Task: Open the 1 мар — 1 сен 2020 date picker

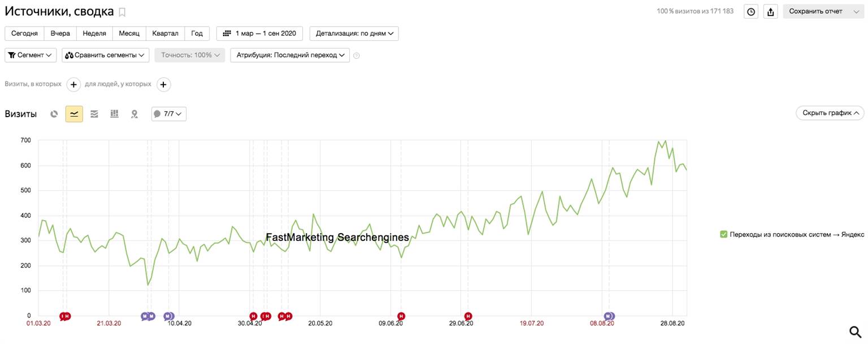Action: click(259, 33)
